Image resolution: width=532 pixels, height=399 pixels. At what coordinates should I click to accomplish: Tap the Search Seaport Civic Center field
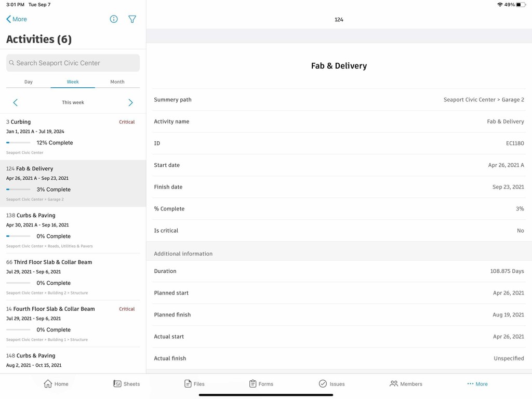(73, 62)
